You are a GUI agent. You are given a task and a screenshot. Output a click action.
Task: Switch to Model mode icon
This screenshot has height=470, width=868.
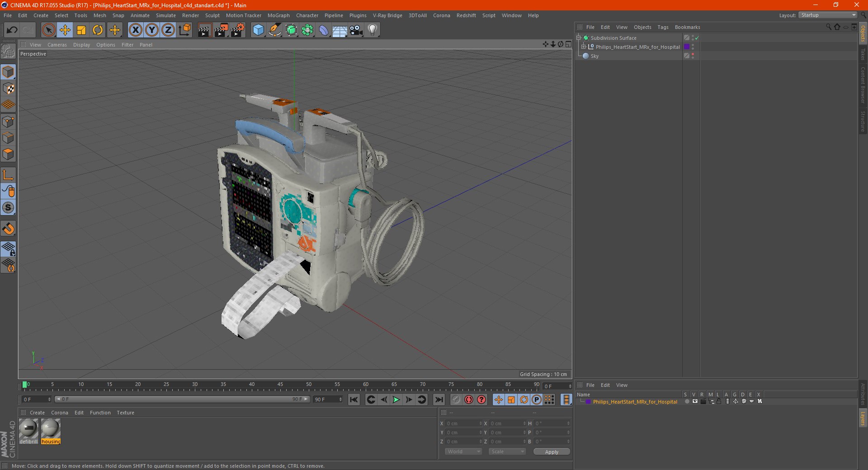click(8, 72)
